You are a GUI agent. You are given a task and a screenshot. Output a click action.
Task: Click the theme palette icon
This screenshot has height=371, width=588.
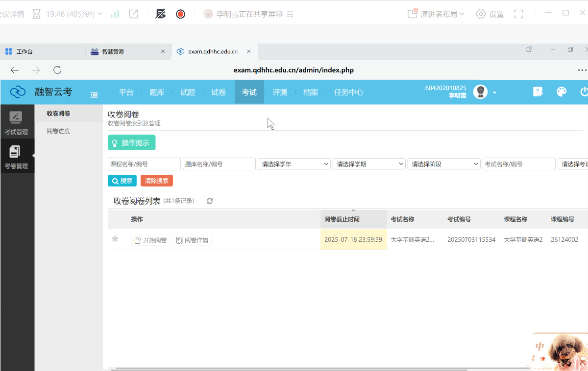pyautogui.click(x=562, y=92)
